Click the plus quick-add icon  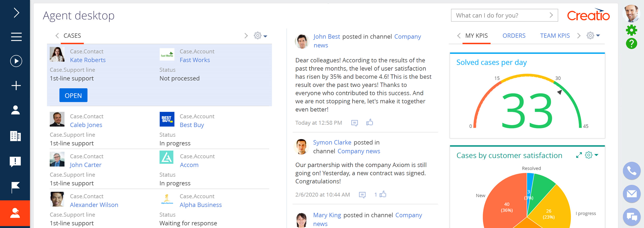[x=16, y=85]
